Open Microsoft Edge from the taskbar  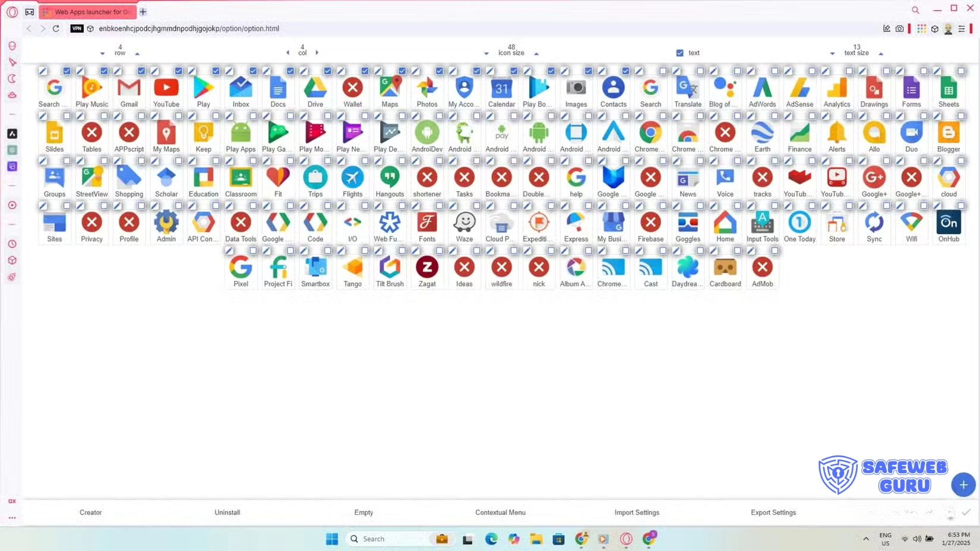[x=491, y=539]
